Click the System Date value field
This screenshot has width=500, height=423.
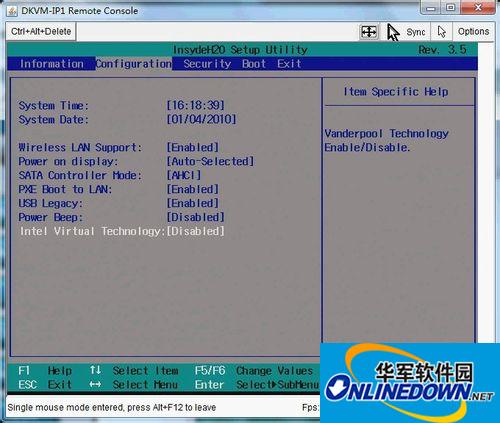click(x=201, y=119)
